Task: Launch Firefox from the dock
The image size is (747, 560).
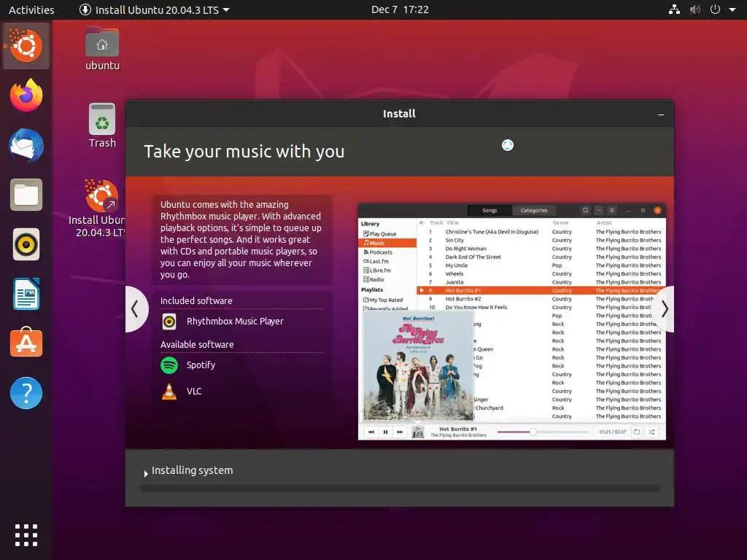Action: tap(26, 96)
